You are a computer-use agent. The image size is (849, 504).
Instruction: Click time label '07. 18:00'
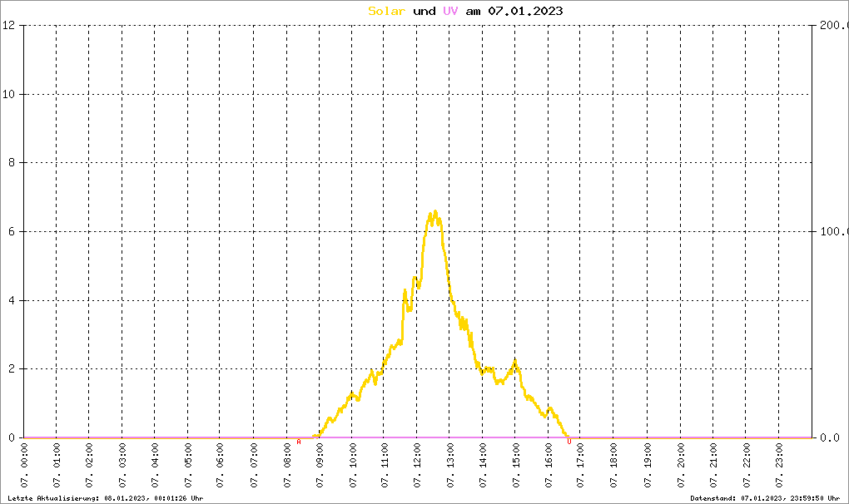pyautogui.click(x=613, y=466)
